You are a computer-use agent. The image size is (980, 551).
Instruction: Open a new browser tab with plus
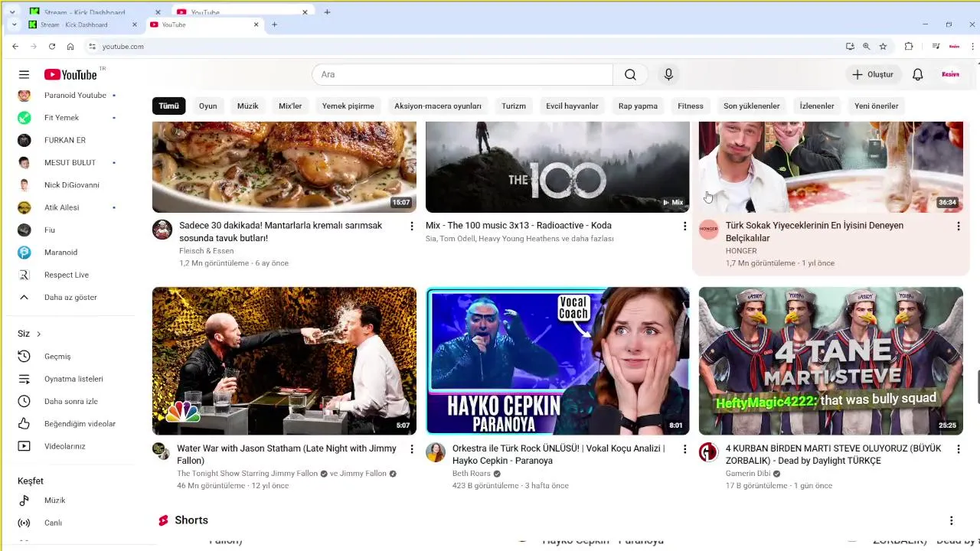tap(274, 24)
